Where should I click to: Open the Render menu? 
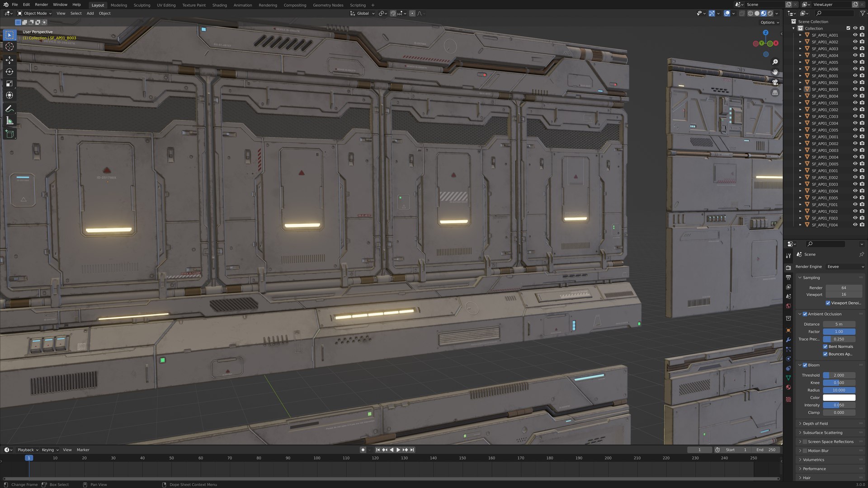(41, 5)
